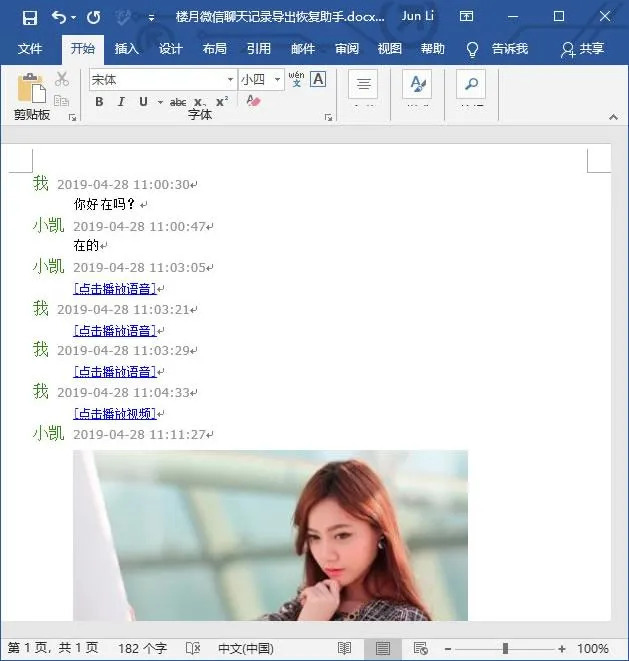
Task: Click the first 点击播放语音 link
Action: point(114,289)
